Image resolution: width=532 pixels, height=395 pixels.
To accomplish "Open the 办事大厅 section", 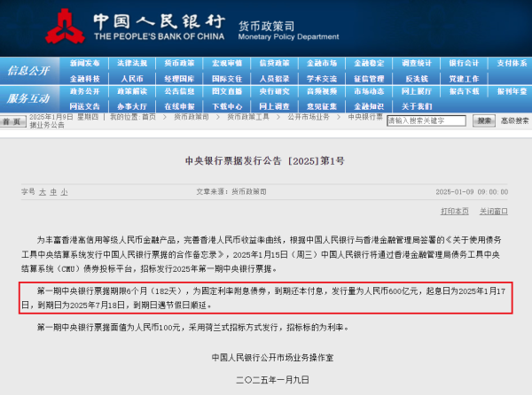I will (x=132, y=106).
